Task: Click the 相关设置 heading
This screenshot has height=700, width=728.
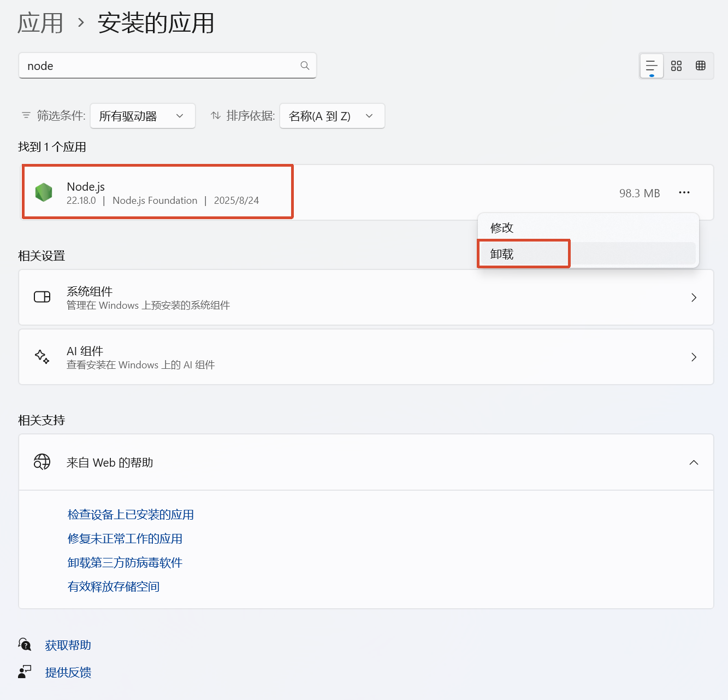Action: (x=42, y=256)
